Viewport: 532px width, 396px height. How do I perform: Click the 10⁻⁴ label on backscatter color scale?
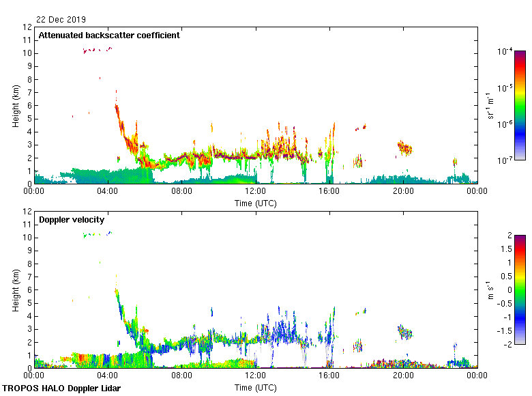pyautogui.click(x=505, y=52)
